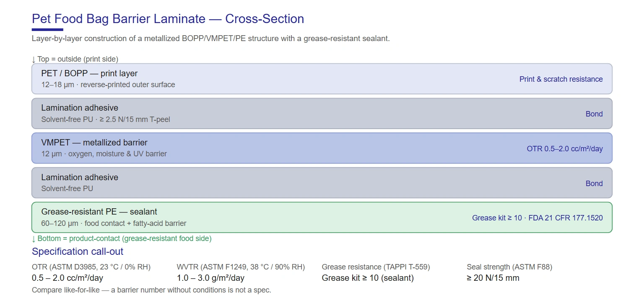This screenshot has height=303, width=644.
Task: Click the Grease resistance (TAPPI T-559) label
Action: click(x=376, y=267)
